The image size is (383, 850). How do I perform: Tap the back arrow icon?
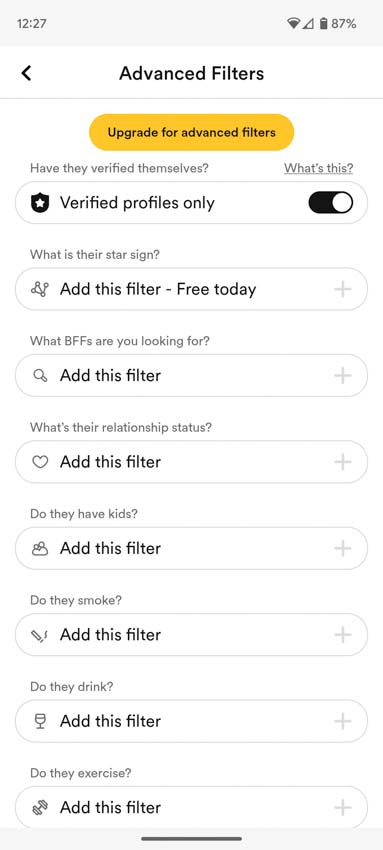[x=26, y=73]
